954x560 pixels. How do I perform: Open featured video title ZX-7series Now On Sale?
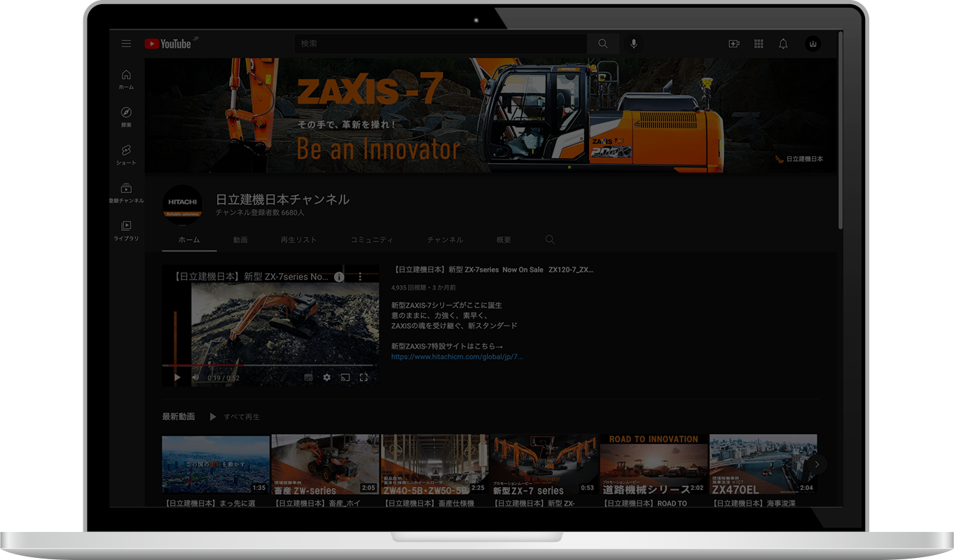[492, 269]
